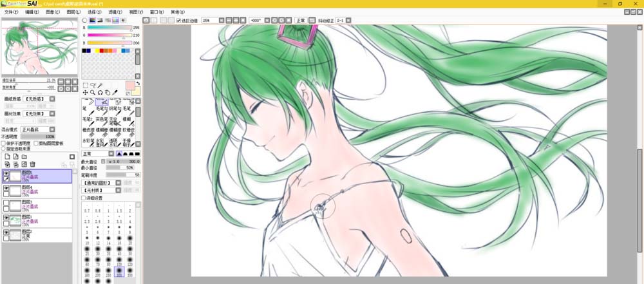Select the zoom magnifier tool
Image resolution: width=644 pixels, height=284 pixels.
[x=93, y=93]
